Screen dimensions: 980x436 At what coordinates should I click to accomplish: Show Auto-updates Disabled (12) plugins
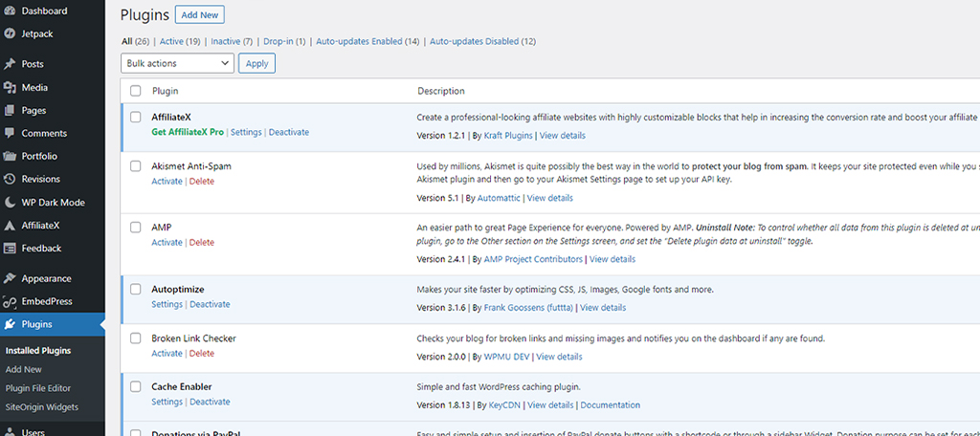pyautogui.click(x=482, y=41)
